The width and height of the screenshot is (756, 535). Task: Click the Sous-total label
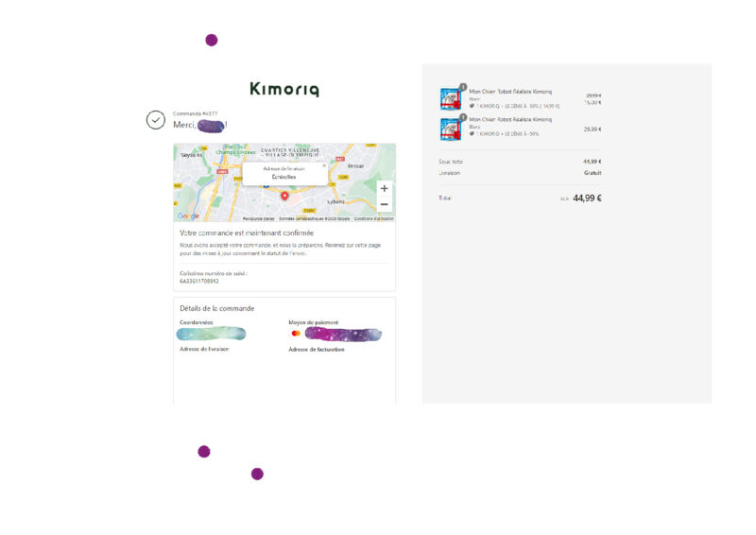451,162
